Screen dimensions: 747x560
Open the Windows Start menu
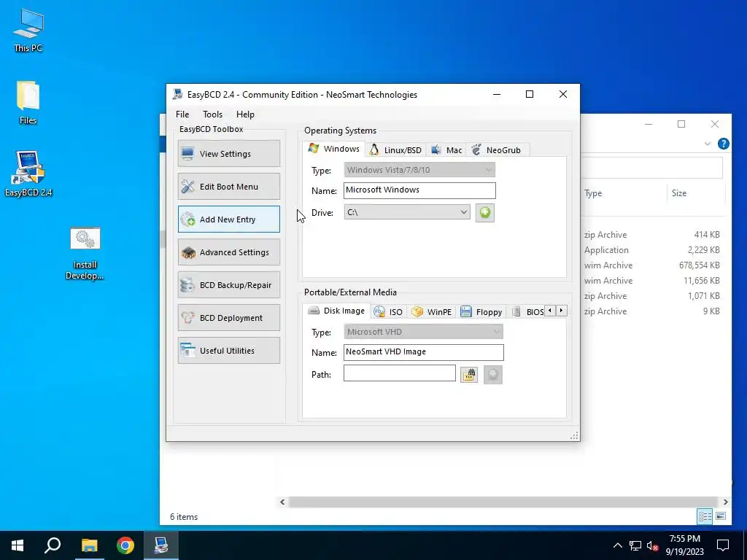pos(18,545)
